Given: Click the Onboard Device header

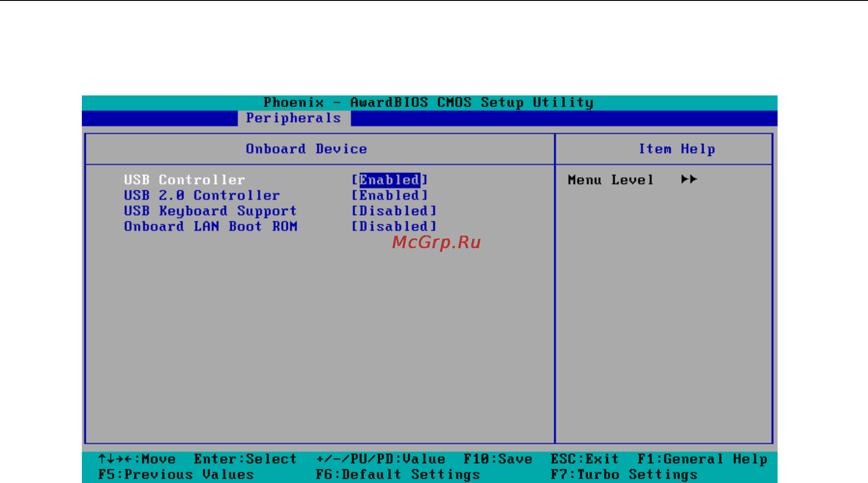Looking at the screenshot, I should (306, 149).
